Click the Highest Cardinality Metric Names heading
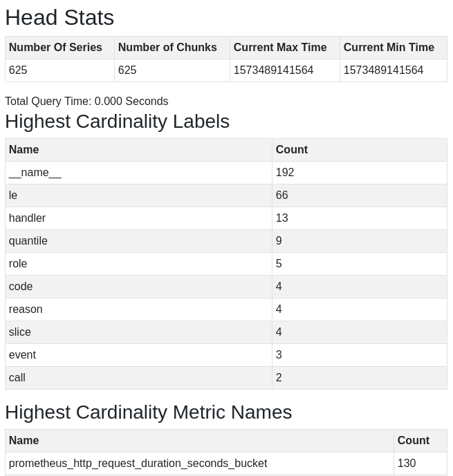 tap(148, 412)
